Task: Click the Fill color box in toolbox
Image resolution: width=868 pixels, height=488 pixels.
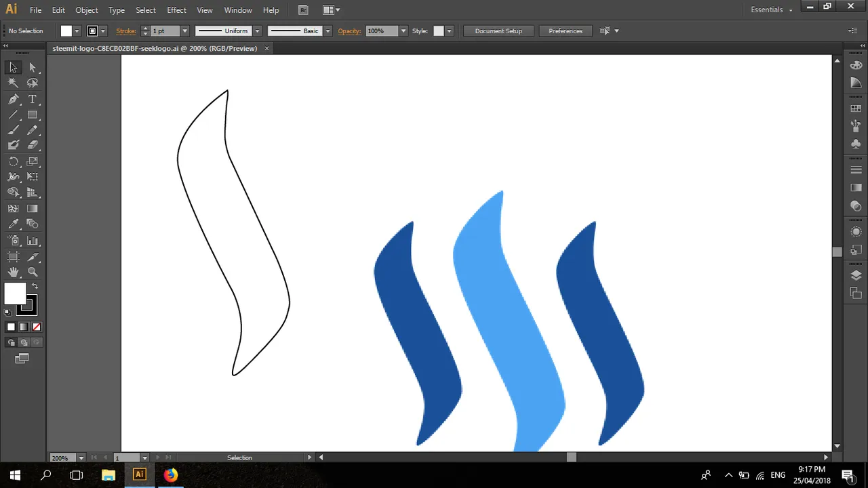Action: (x=14, y=293)
